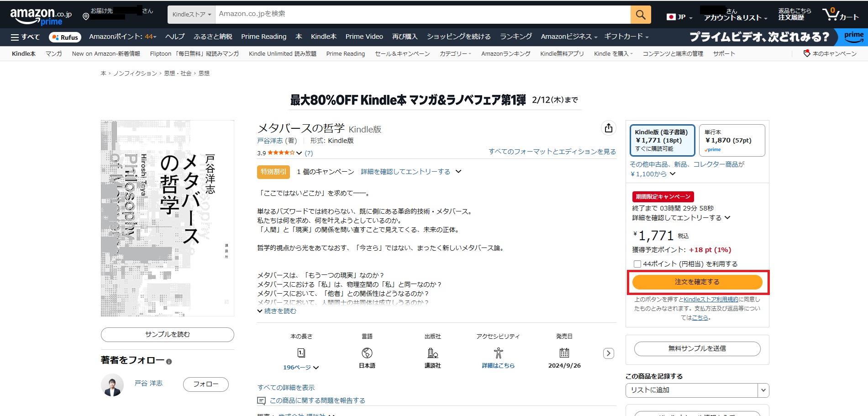Click the info icon next to 著者をフォロー
Screen dimensions: 868x416
click(x=169, y=362)
